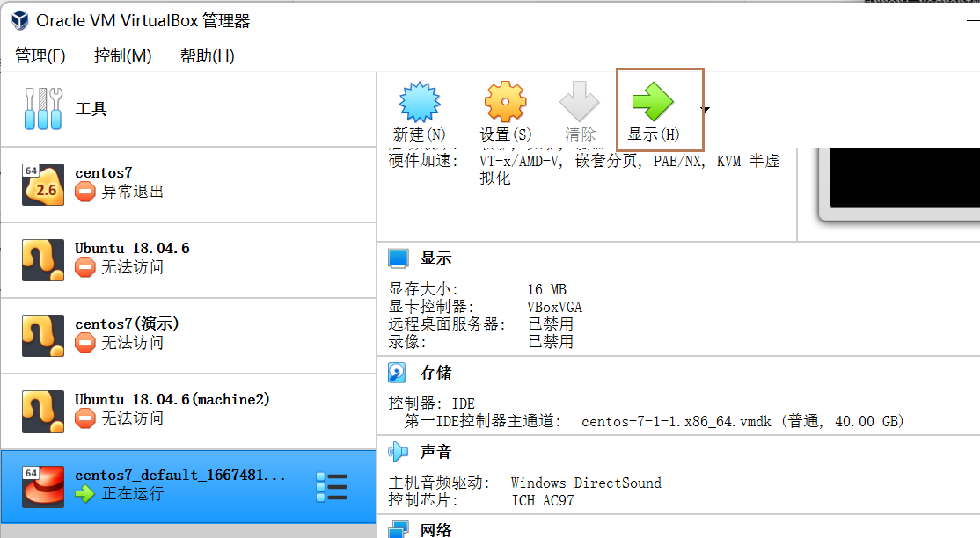The image size is (980, 538).
Task: Click the 录像 已禁用 value
Action: pos(550,342)
